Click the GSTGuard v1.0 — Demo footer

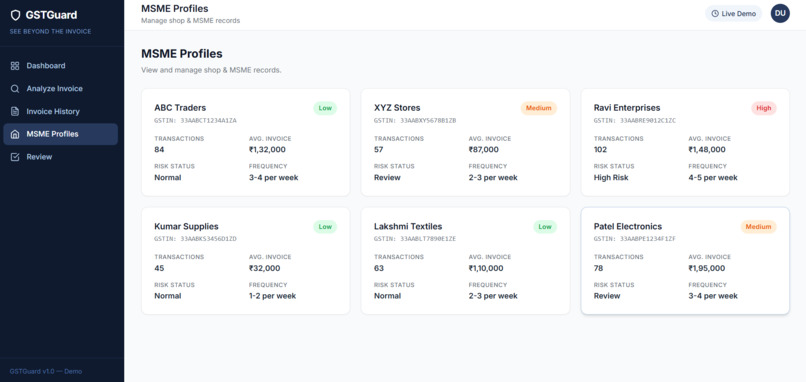tap(46, 371)
